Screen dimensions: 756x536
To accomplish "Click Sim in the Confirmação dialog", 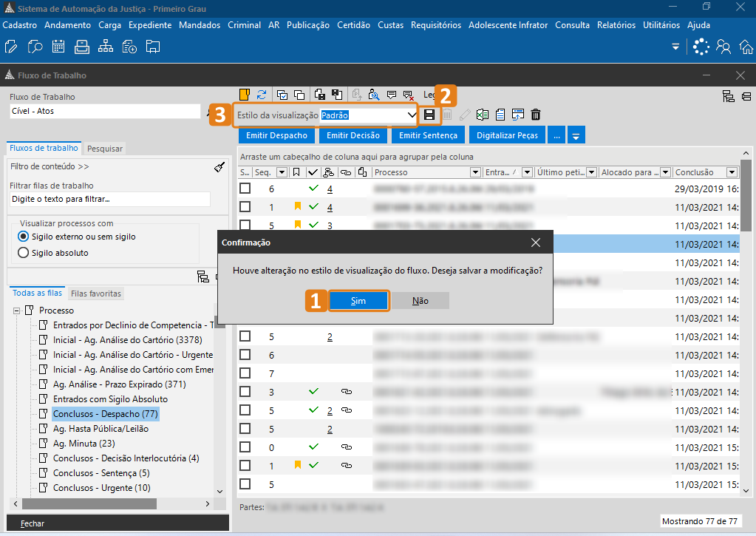I will (358, 301).
